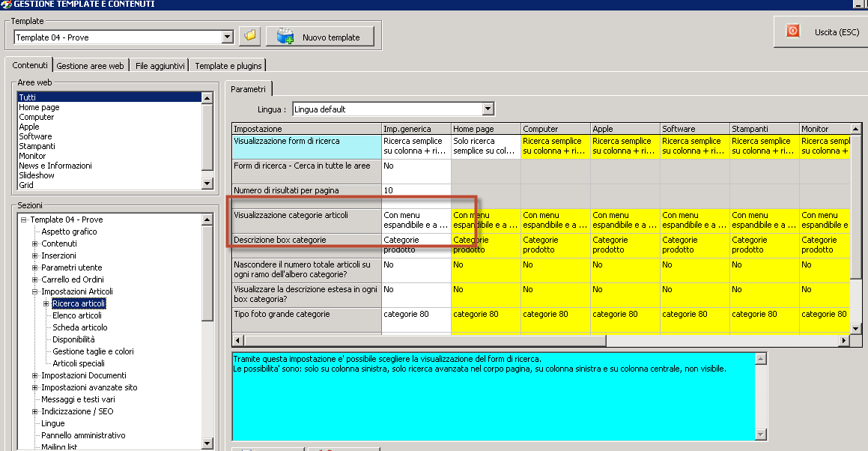The width and height of the screenshot is (868, 451).
Task: Expand the Contenuti tree node
Action: point(34,243)
